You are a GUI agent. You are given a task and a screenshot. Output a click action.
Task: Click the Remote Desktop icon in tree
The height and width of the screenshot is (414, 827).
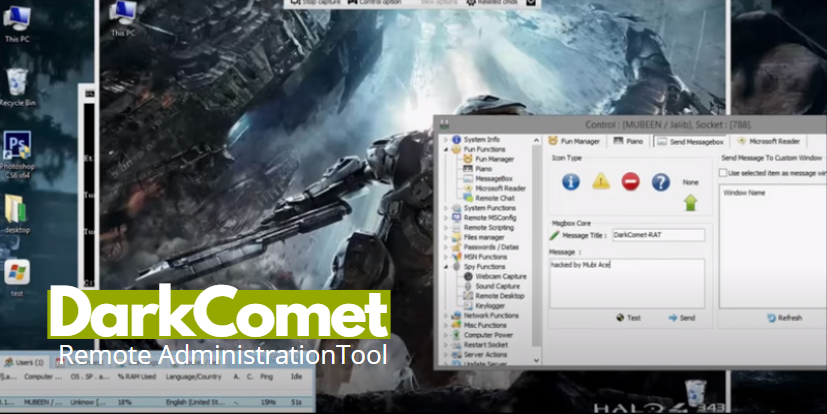click(468, 296)
